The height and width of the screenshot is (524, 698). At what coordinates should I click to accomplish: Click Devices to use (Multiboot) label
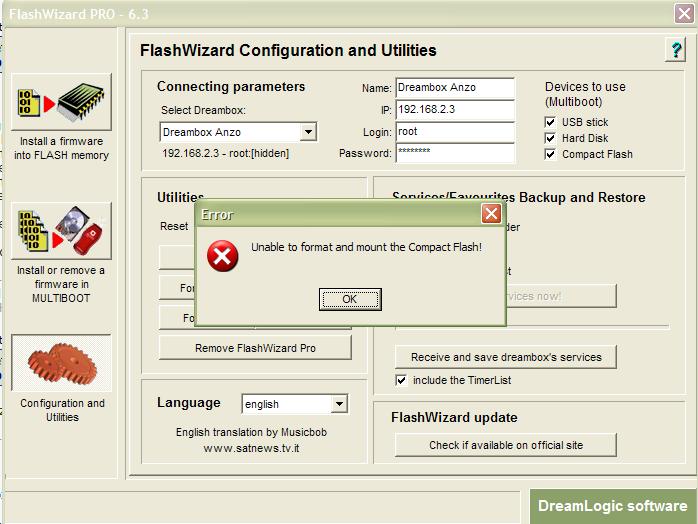tap(585, 94)
